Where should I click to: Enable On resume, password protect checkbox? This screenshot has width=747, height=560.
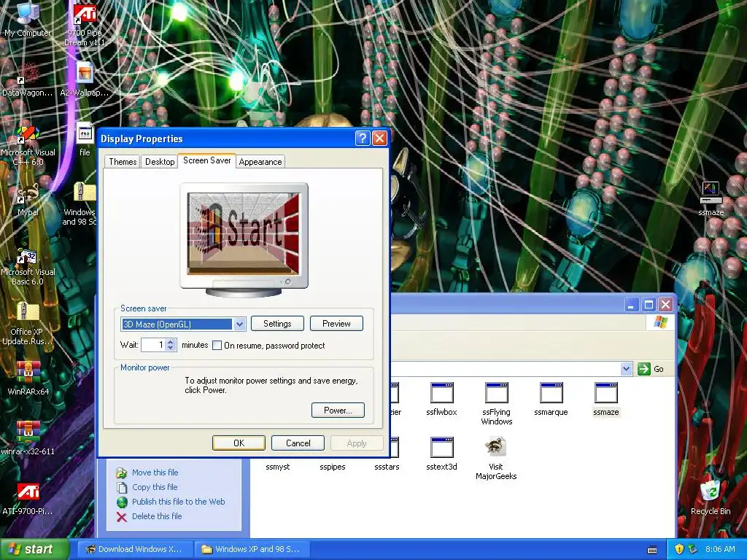coord(217,345)
